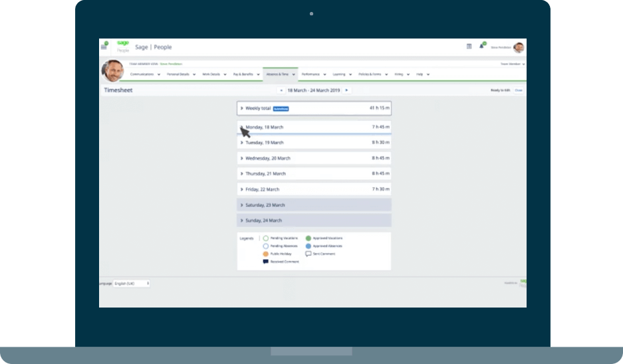Click the 7 h 30 m Friday total
Screen dimensions: 623x364
tap(380, 189)
